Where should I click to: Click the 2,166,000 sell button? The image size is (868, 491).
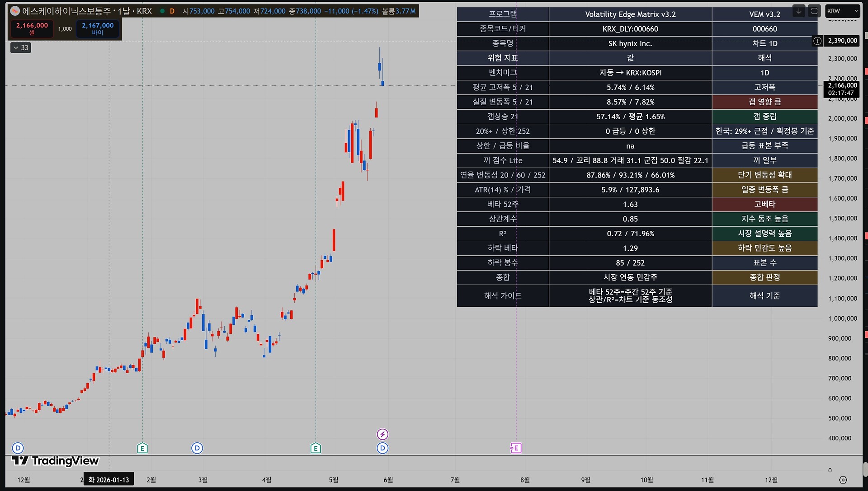coord(32,29)
